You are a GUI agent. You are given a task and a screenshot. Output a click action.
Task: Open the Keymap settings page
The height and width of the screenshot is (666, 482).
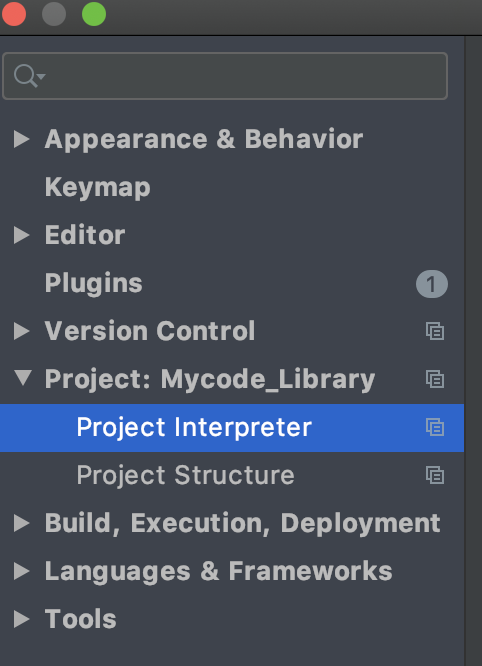click(98, 188)
